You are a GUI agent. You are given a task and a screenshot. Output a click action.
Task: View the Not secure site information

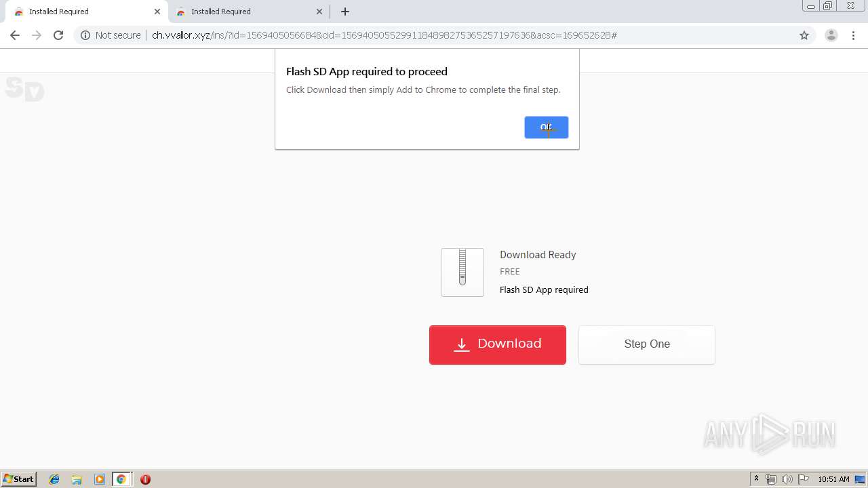coord(111,35)
